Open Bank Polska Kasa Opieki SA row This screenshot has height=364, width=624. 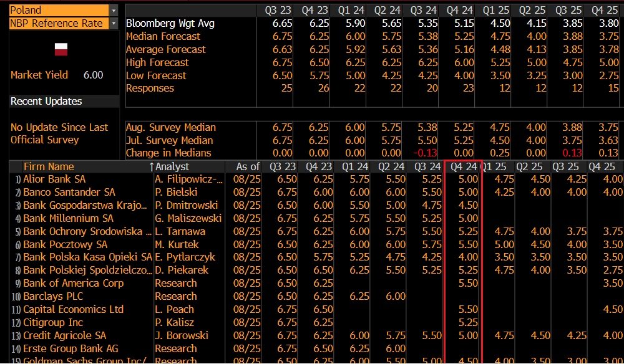[87, 257]
